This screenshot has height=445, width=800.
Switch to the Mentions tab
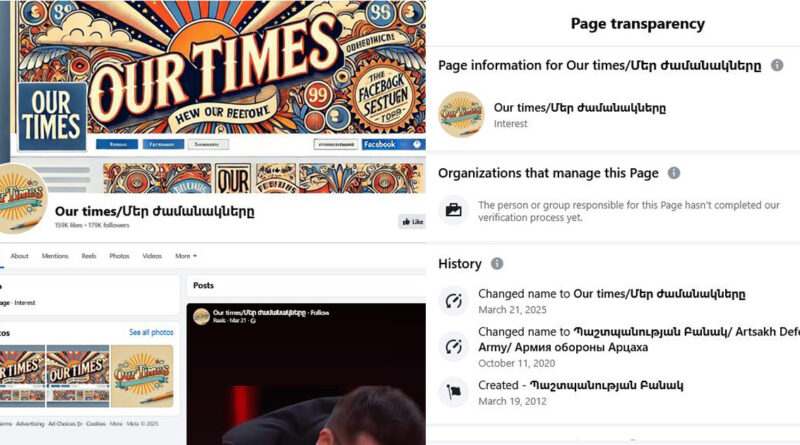point(55,256)
